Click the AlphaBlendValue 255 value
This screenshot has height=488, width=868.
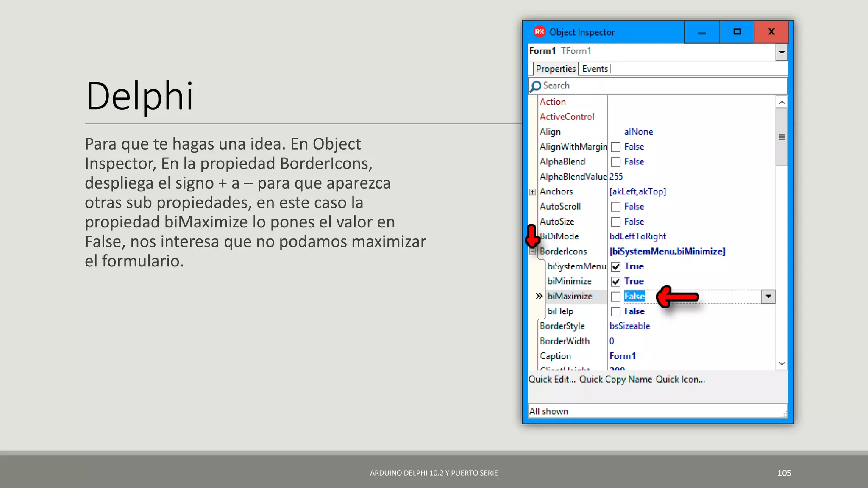pyautogui.click(x=616, y=177)
